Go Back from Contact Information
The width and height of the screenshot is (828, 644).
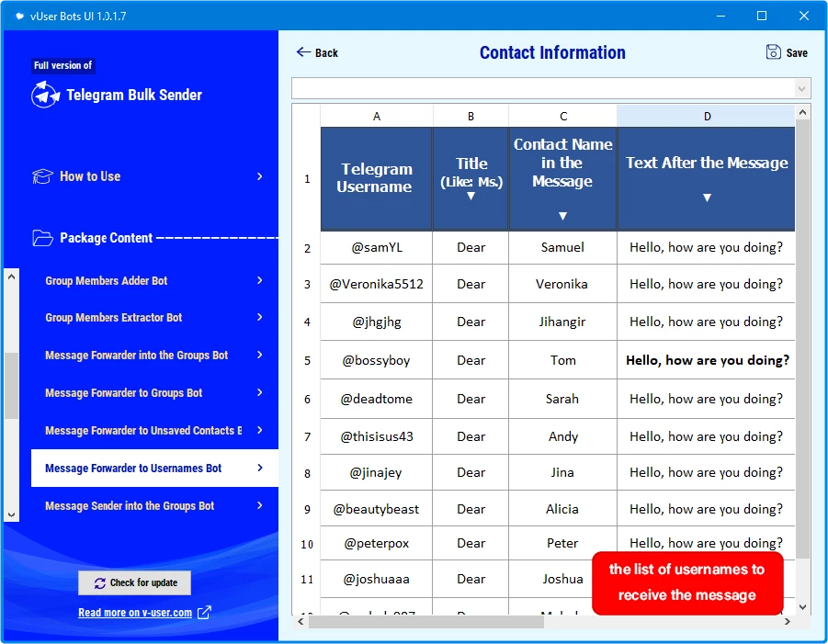click(317, 52)
